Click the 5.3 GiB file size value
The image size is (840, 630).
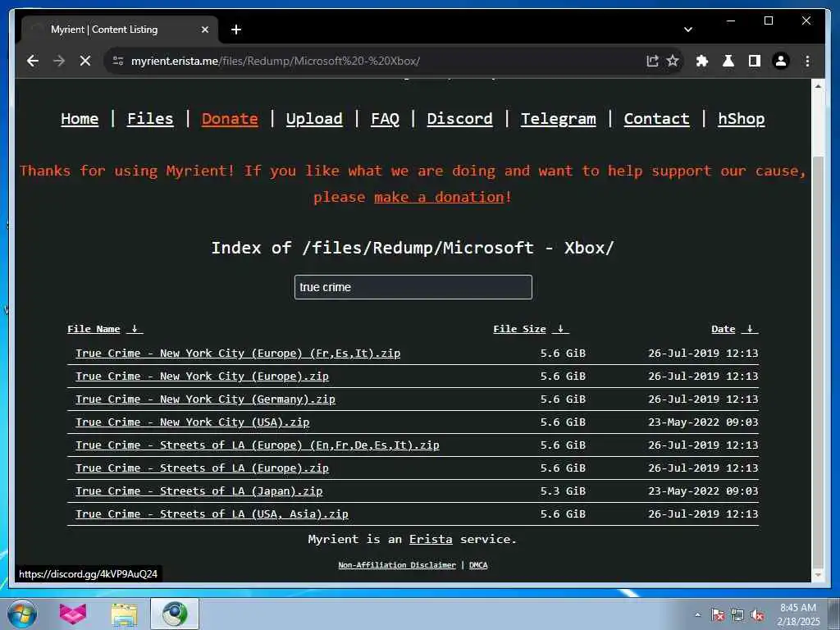(563, 492)
